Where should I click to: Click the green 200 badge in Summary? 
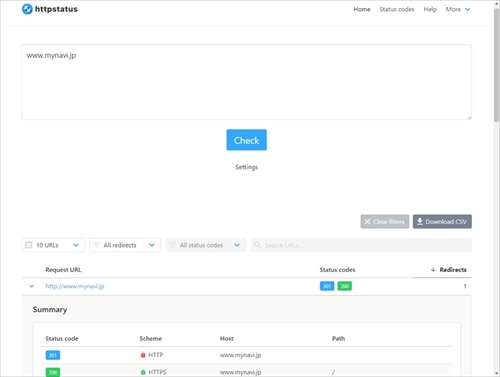[x=53, y=372]
